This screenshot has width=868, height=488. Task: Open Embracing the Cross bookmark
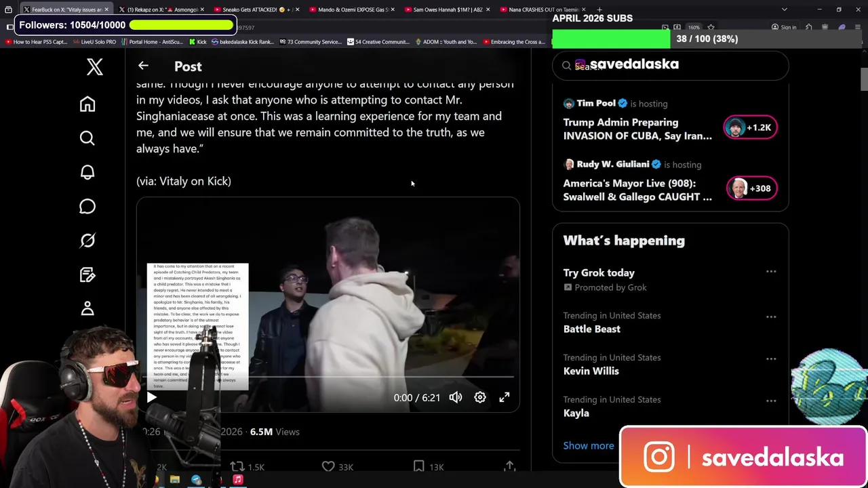coord(513,42)
